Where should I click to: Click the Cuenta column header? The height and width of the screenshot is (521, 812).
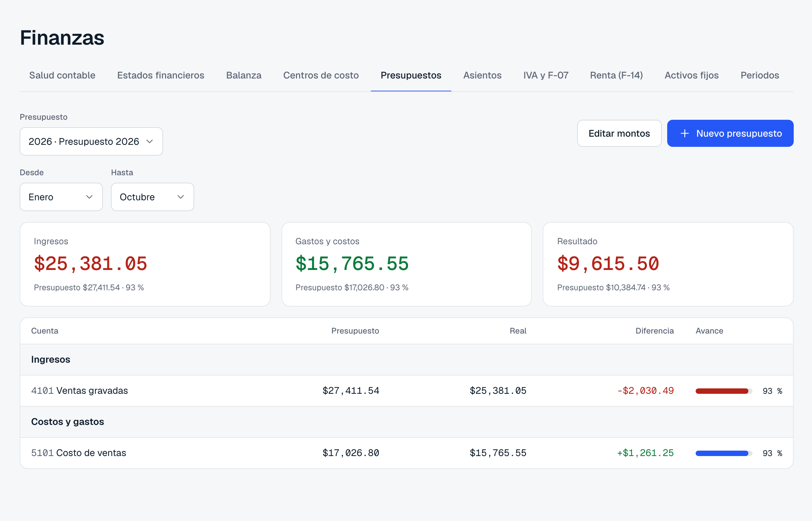click(45, 331)
